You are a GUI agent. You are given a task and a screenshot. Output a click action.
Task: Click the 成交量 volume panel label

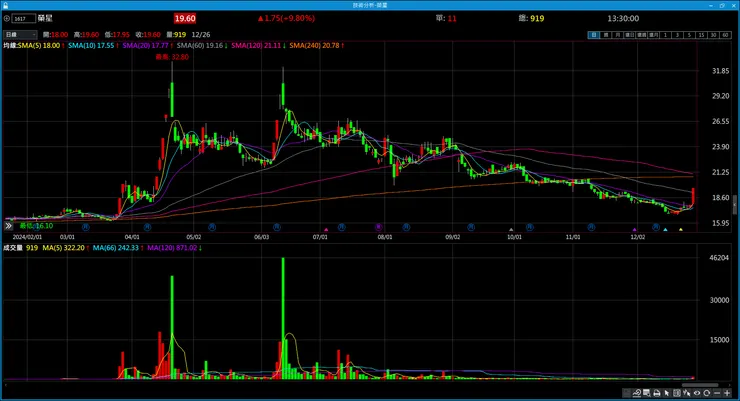(x=13, y=248)
